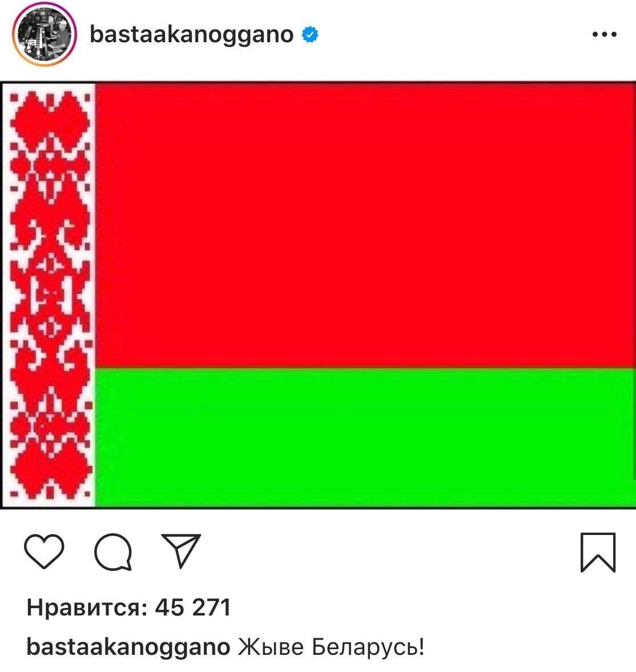
Task: Click the red stripe of the flag image
Action: click(365, 226)
